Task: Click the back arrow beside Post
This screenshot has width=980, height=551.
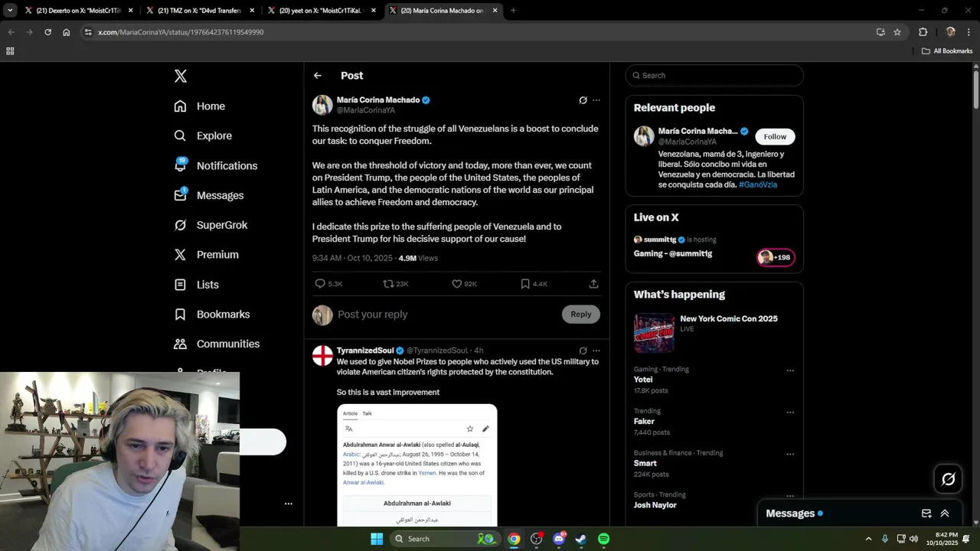Action: coord(318,76)
